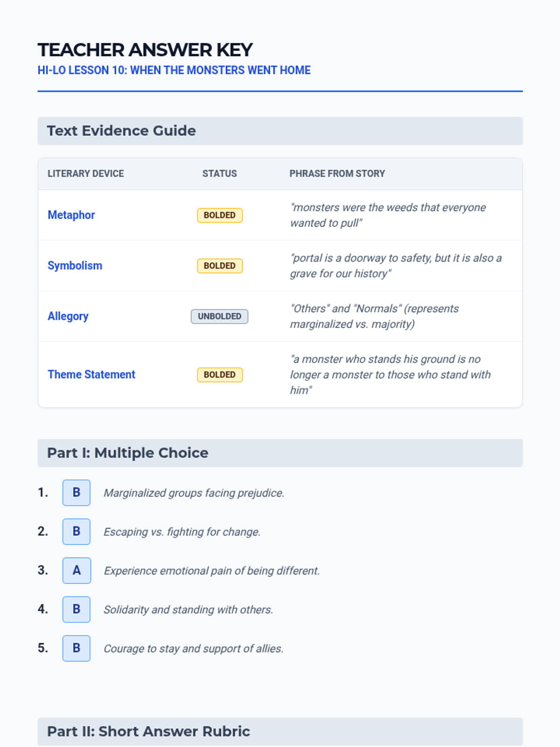The width and height of the screenshot is (560, 747).
Task: Click the LITERARY DEVICE column header
Action: 86,174
